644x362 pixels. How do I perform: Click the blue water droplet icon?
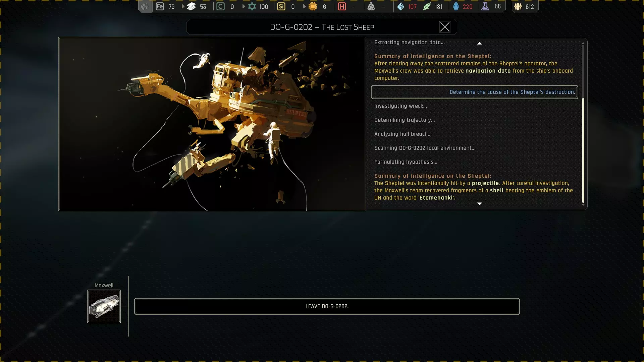click(x=400, y=7)
